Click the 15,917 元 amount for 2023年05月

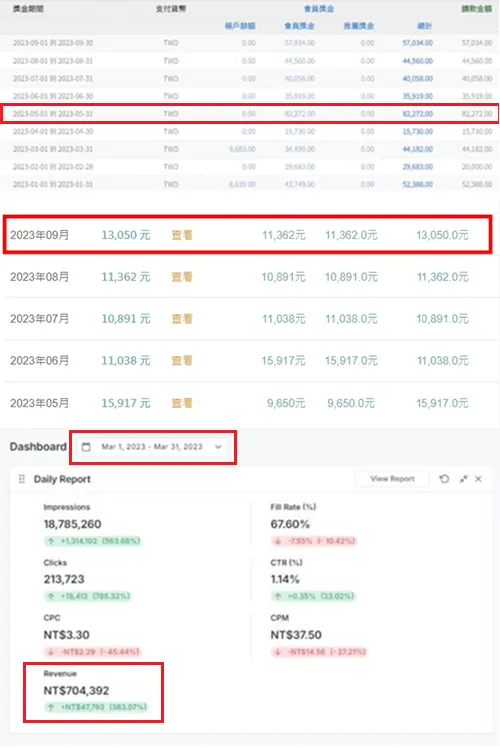[125, 403]
